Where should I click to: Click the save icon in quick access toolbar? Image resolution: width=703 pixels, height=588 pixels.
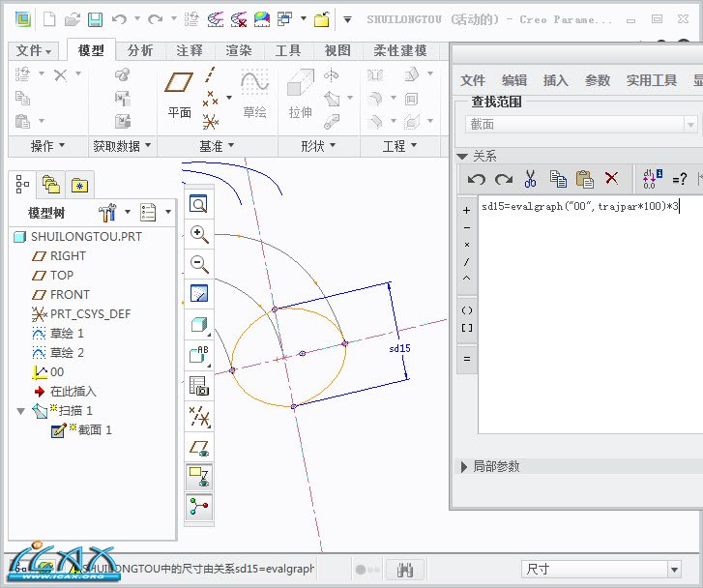[x=95, y=19]
